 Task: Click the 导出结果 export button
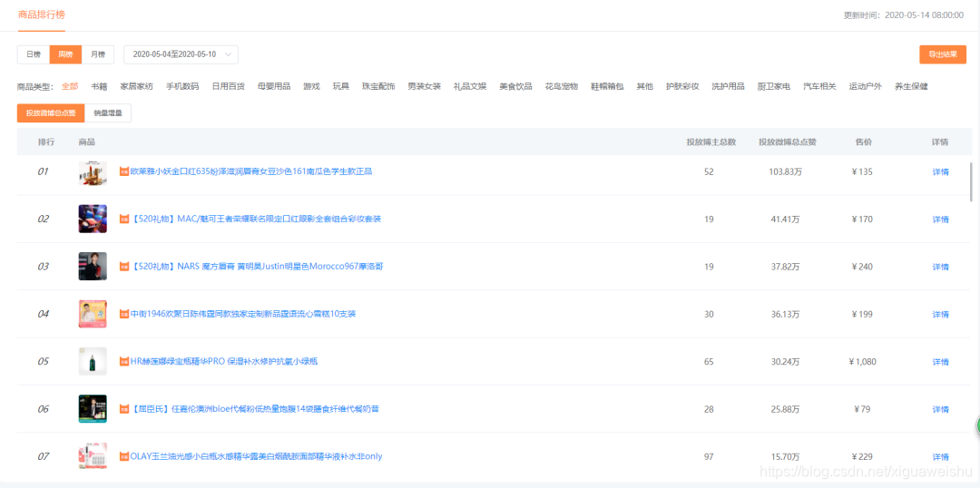[943, 54]
